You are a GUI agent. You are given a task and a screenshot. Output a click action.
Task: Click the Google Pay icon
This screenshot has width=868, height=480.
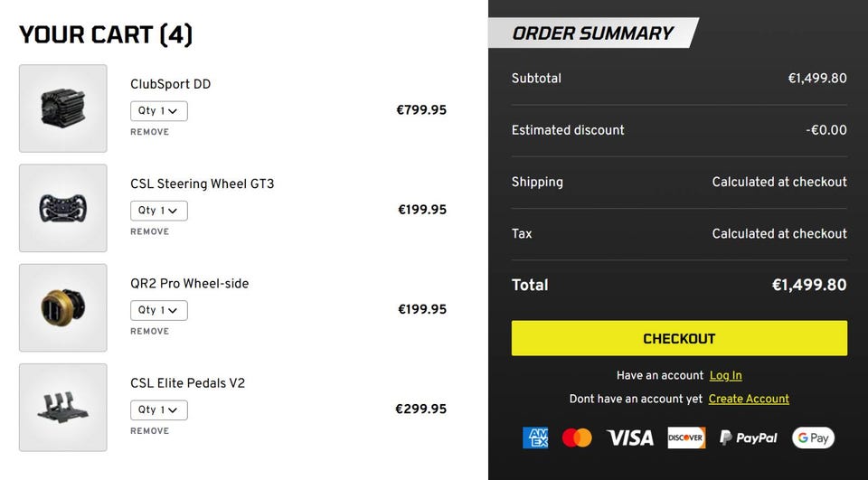tap(813, 438)
